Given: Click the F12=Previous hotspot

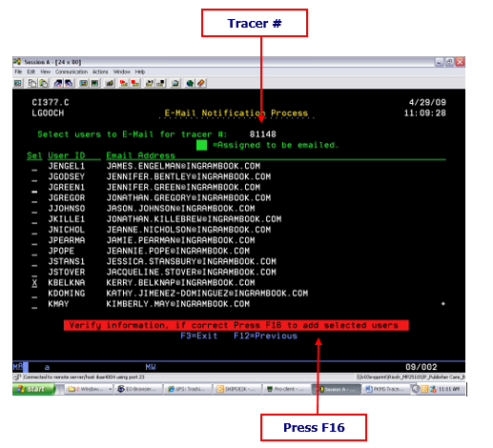Looking at the screenshot, I should coord(265,336).
